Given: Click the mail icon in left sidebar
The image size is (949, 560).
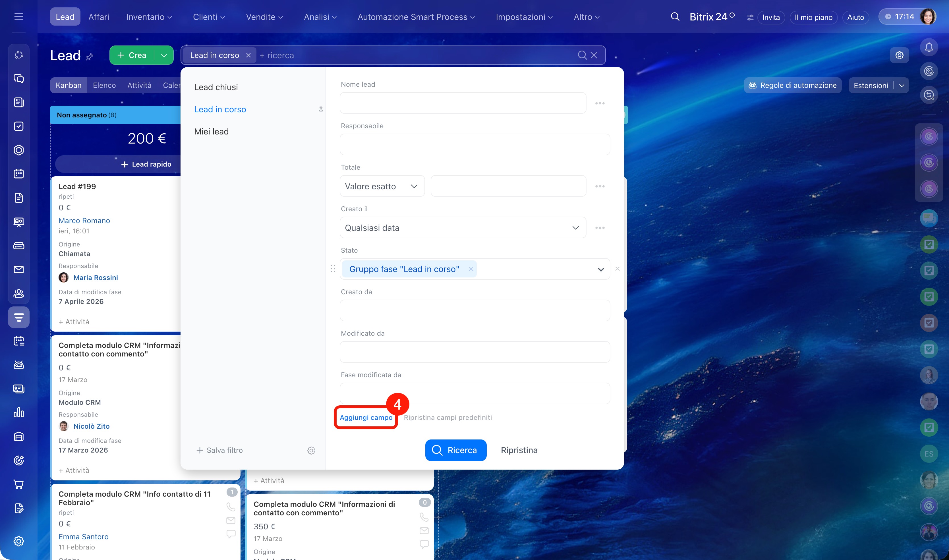Looking at the screenshot, I should click(18, 269).
